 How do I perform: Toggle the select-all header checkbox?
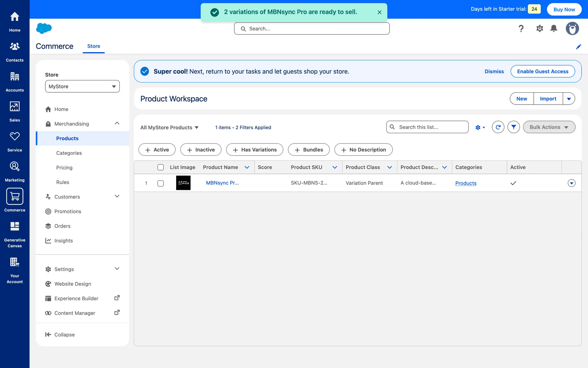pyautogui.click(x=160, y=167)
